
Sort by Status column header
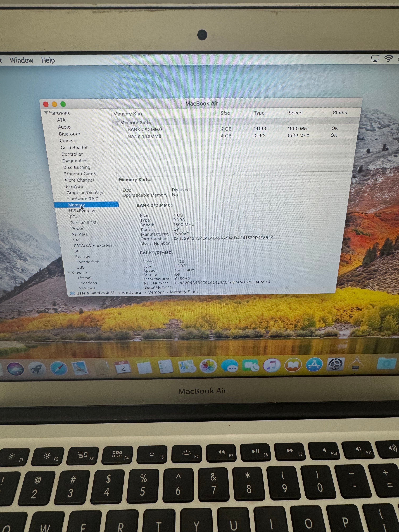340,113
